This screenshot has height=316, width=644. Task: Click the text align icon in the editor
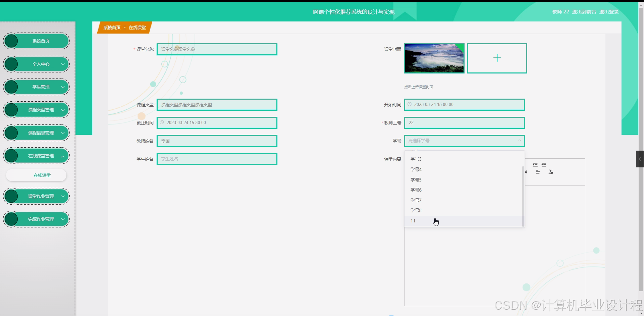[x=538, y=172]
